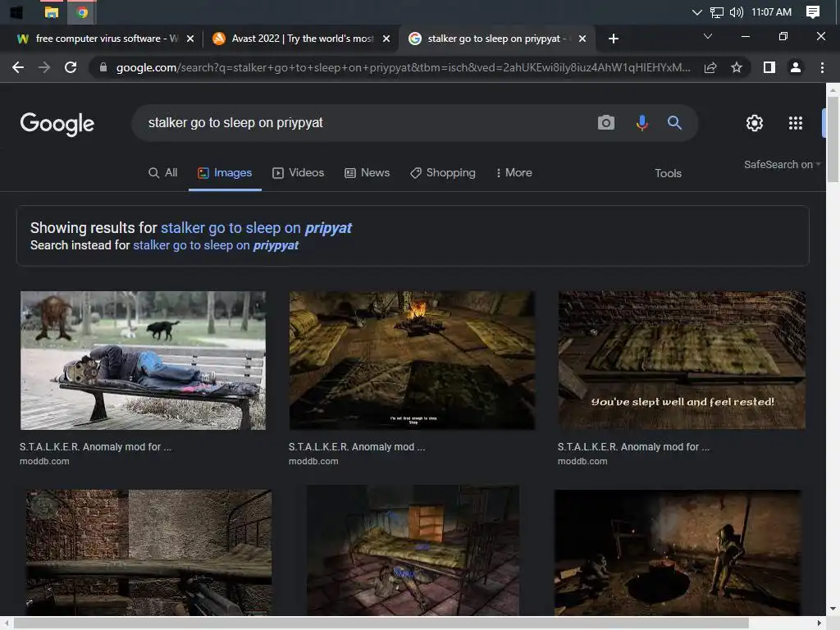
Task: Open File Explorer from taskbar
Action: tap(52, 11)
